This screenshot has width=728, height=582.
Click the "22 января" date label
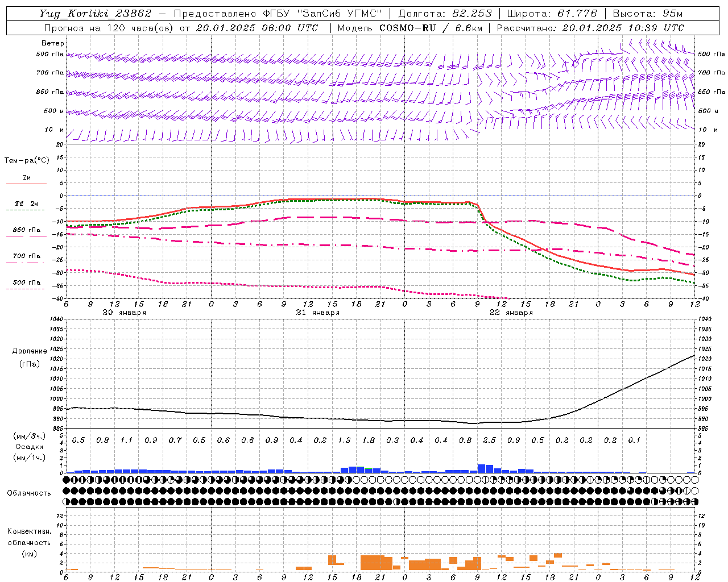pos(511,313)
